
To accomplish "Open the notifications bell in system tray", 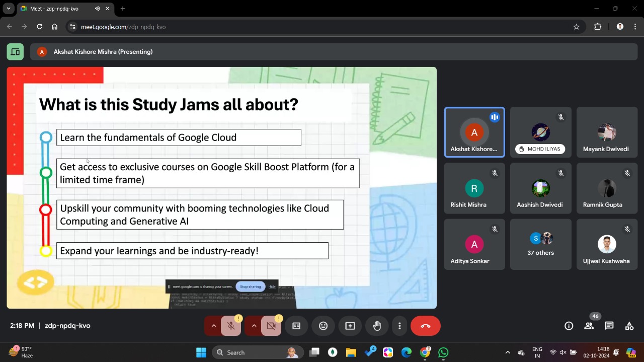I will pos(616,352).
